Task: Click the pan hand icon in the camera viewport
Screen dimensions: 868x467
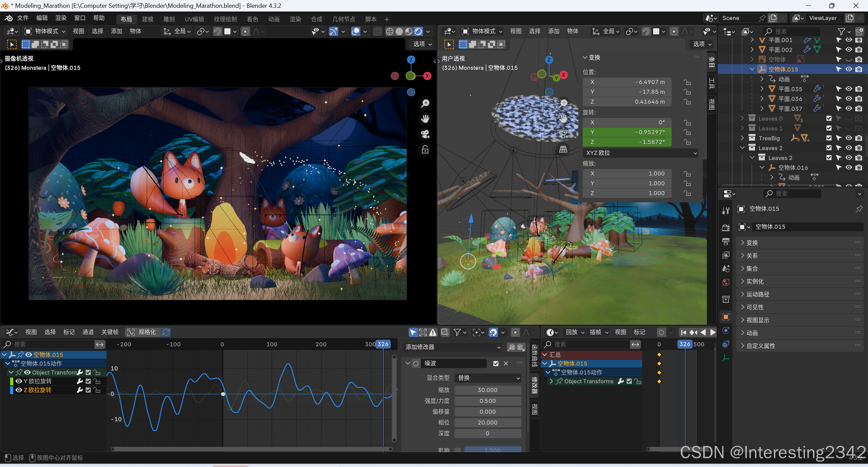Action: click(425, 119)
